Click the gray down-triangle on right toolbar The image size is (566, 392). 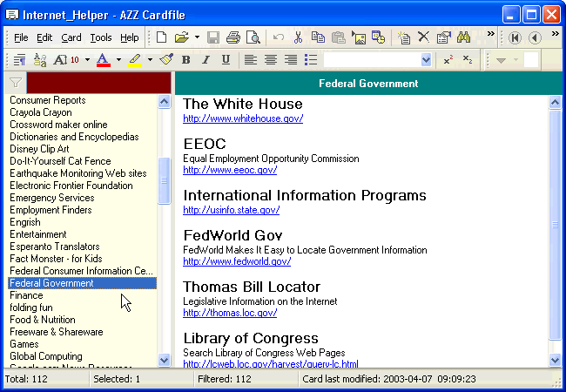[501, 60]
